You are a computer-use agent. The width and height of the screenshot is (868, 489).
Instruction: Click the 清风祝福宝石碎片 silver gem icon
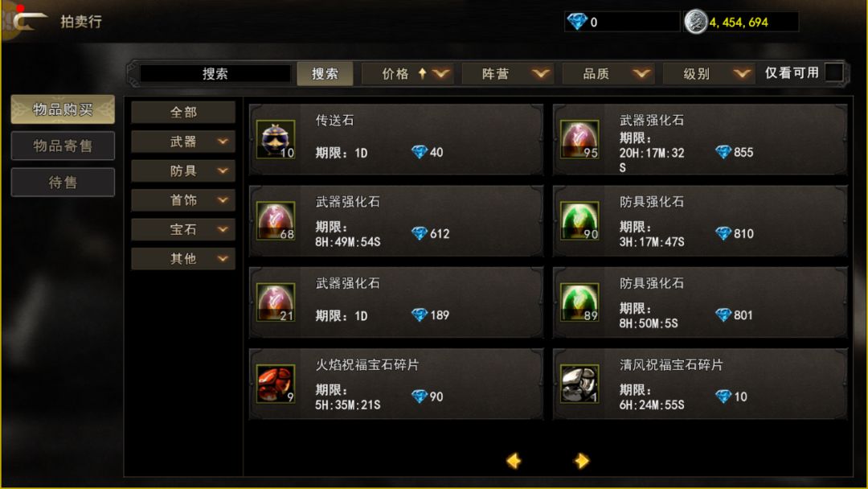coord(579,384)
